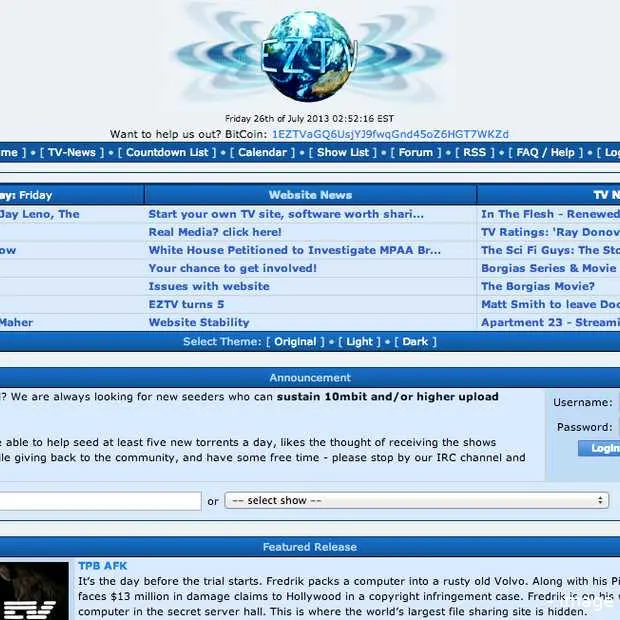Click the 'Password:' label
Viewport: 620px width, 620px height.
[585, 427]
